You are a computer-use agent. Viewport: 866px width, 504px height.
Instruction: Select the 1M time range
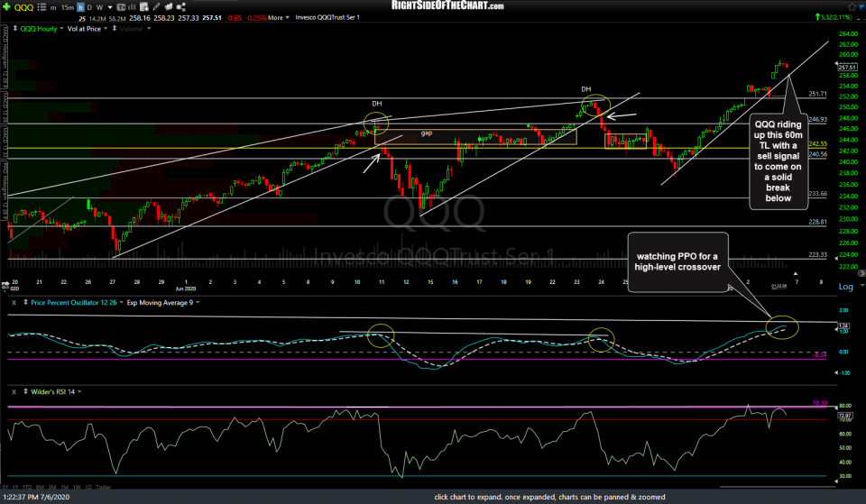point(64,487)
